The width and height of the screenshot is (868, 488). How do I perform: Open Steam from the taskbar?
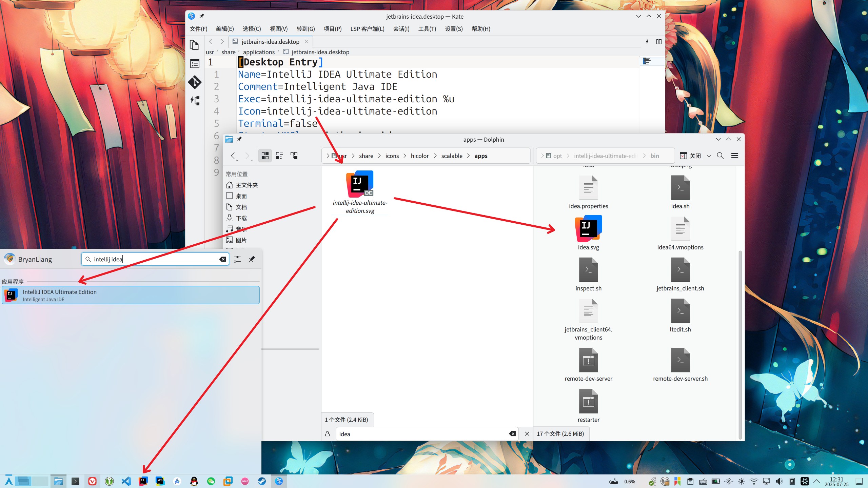click(x=262, y=481)
